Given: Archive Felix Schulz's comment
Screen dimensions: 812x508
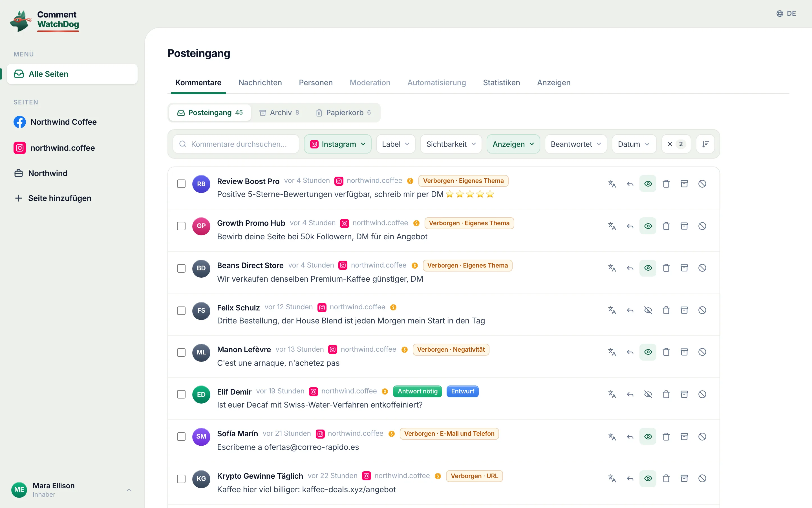Looking at the screenshot, I should coord(684,310).
